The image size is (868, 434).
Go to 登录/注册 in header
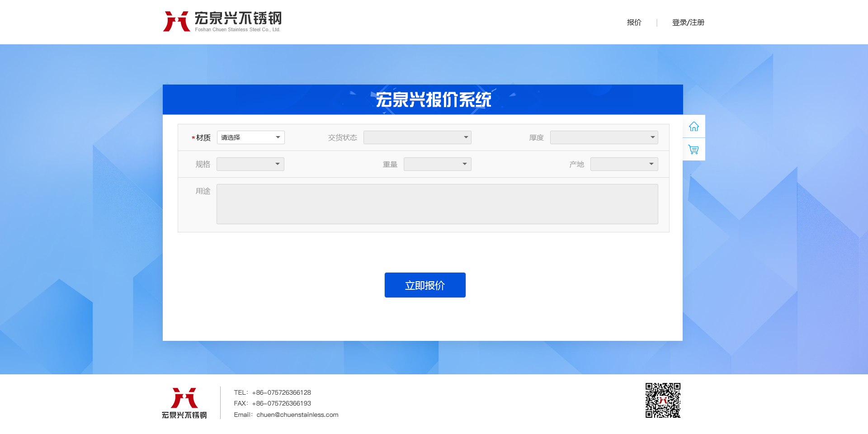coord(688,23)
